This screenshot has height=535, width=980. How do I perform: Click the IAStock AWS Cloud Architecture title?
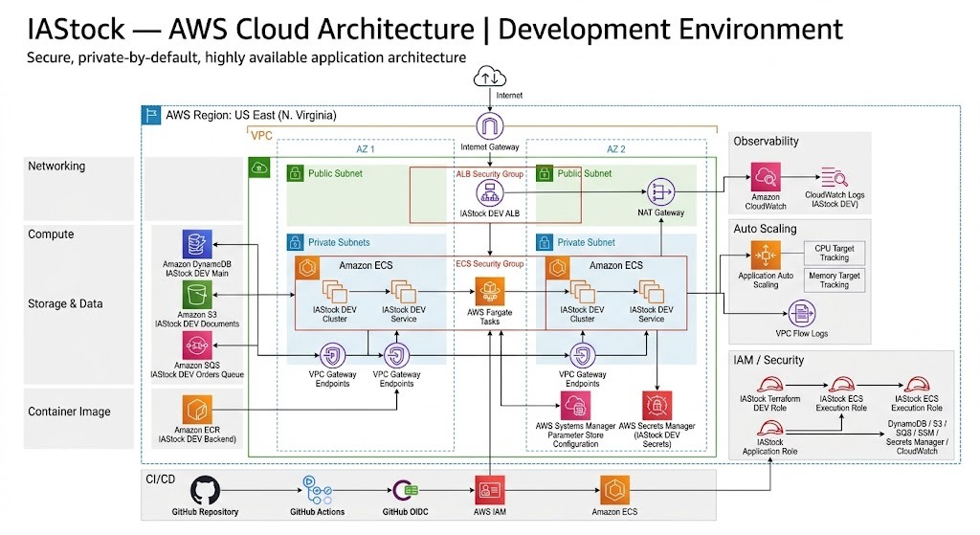pyautogui.click(x=435, y=29)
